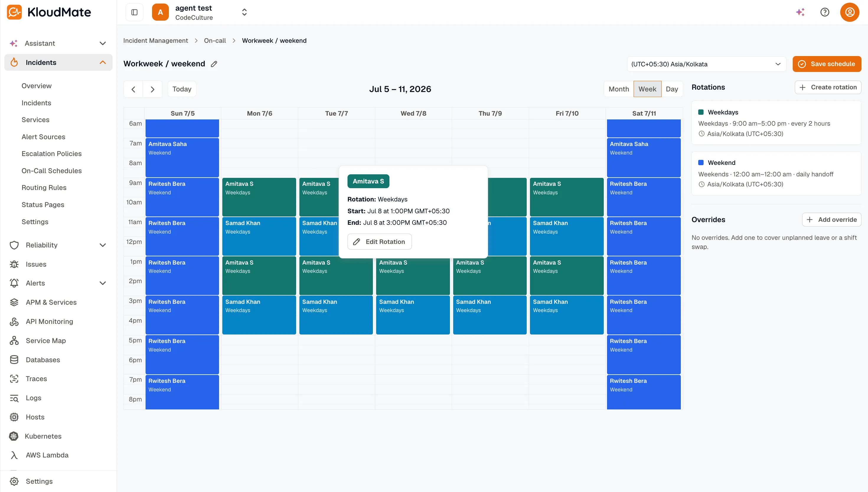Click the pencil icon beside Workweek / weekend title
This screenshot has height=492, width=868.
(214, 64)
